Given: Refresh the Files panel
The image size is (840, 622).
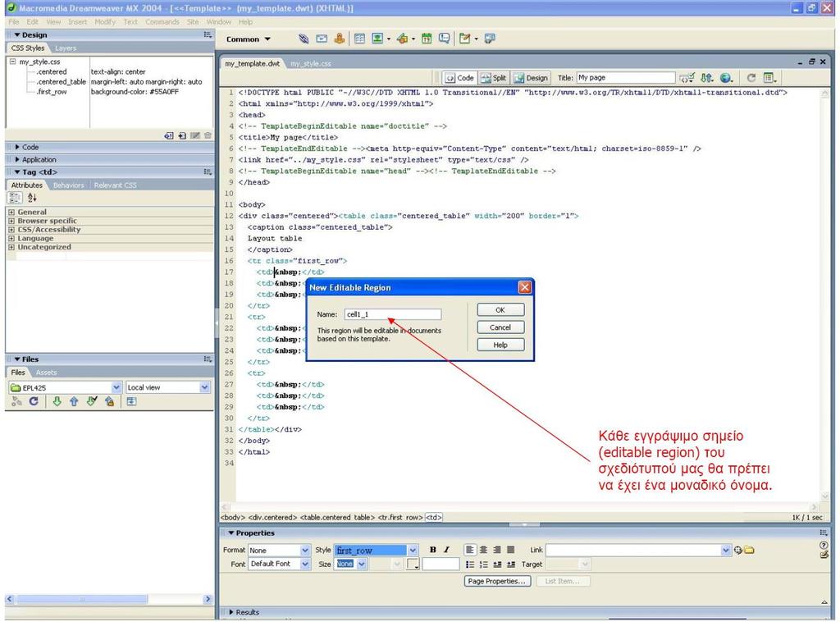Looking at the screenshot, I should 34,401.
